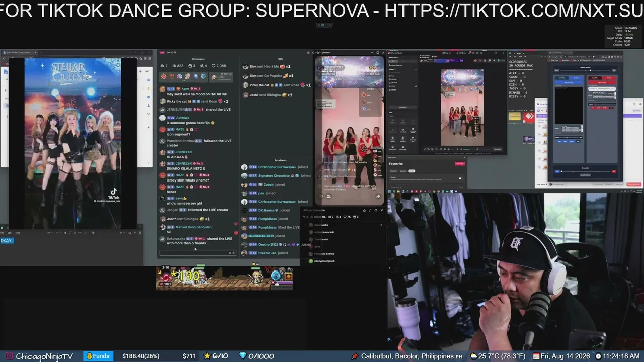
Task: Click the pink Test audio button
Action: (459, 164)
